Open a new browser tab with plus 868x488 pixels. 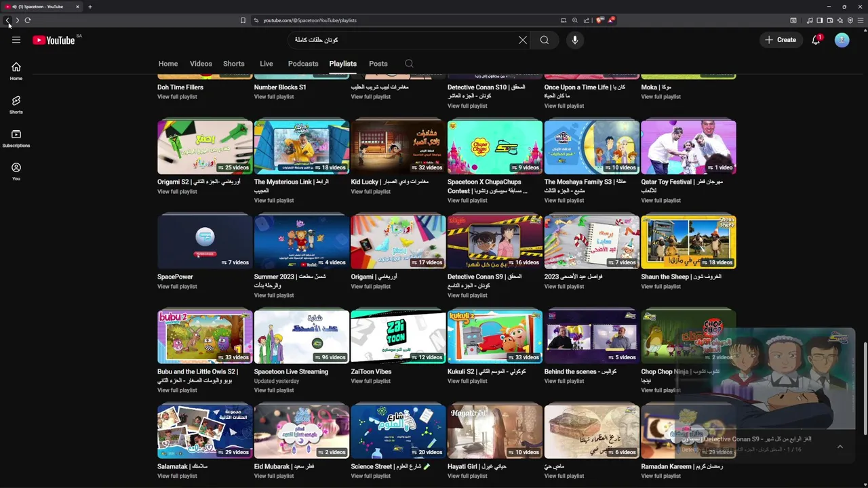90,7
